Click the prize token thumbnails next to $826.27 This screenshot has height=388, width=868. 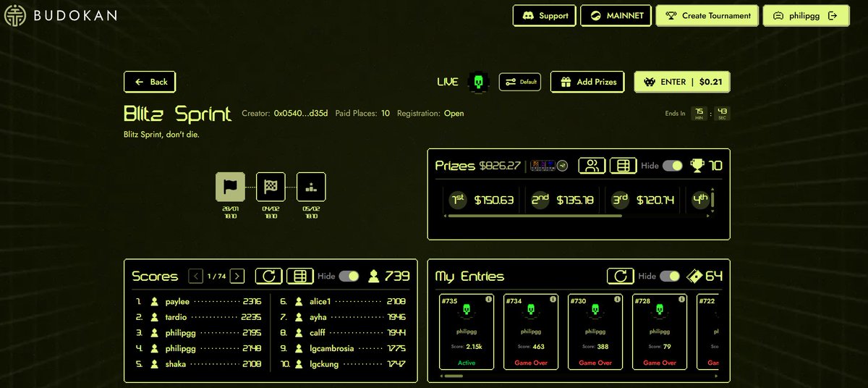542,166
